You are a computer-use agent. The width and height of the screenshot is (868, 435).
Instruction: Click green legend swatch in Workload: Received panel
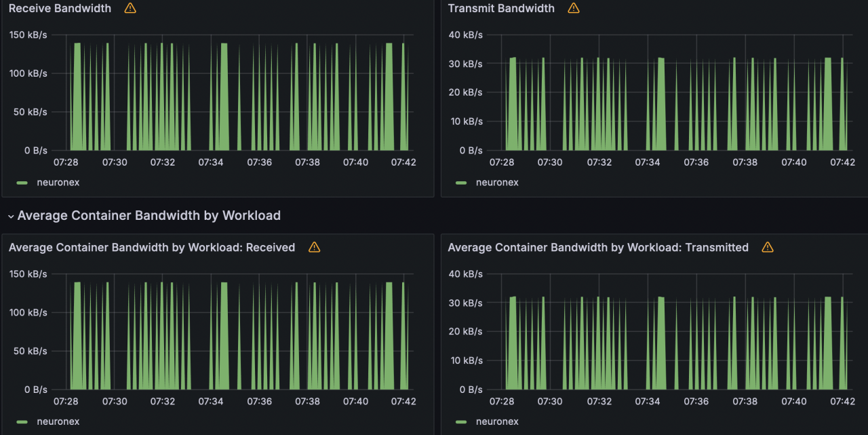click(22, 421)
